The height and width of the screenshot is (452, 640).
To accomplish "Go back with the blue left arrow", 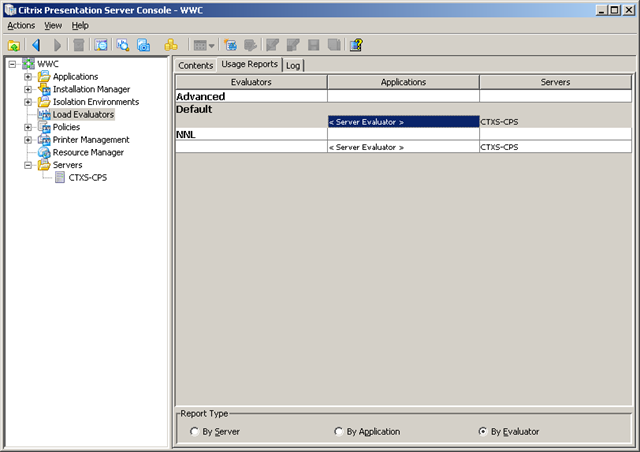I will pyautogui.click(x=36, y=45).
